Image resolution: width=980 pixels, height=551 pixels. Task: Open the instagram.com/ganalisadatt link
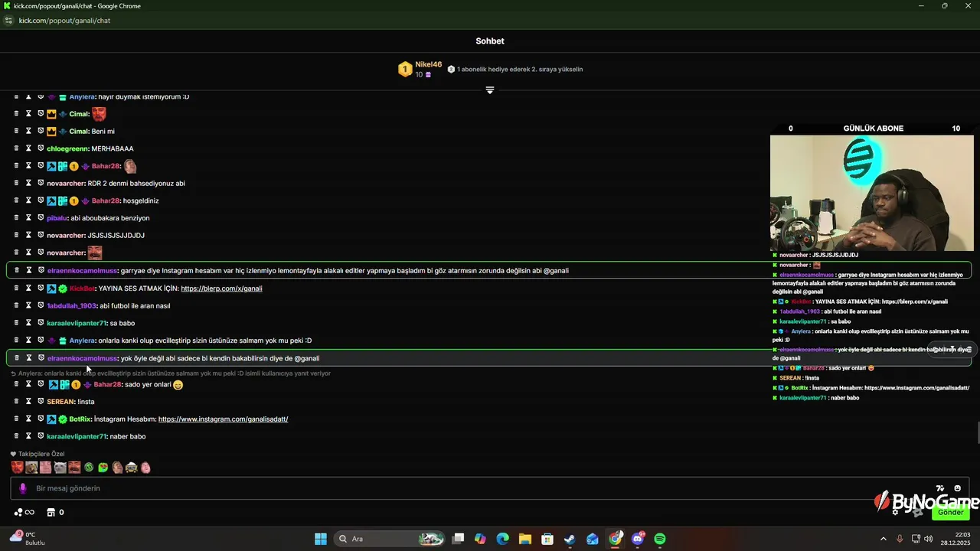coord(223,419)
